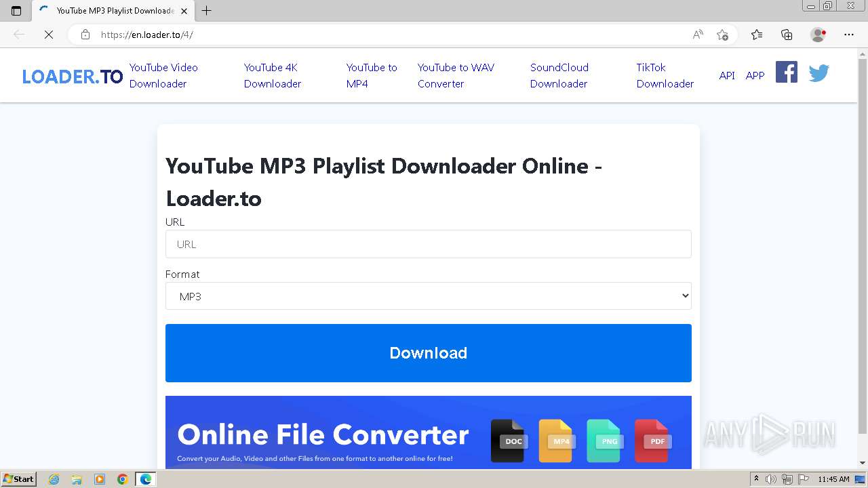This screenshot has height=488, width=868.
Task: Click the LOADER.TO logo
Action: click(x=73, y=77)
